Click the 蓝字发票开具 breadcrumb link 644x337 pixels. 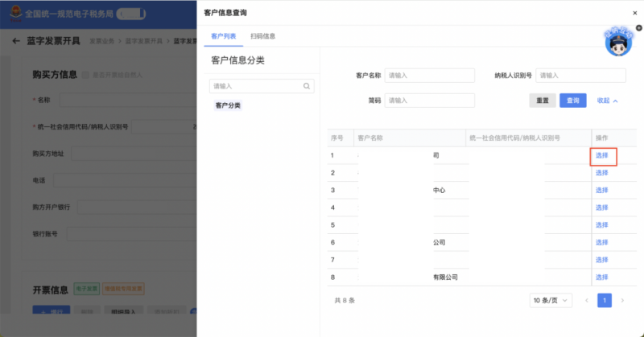tap(144, 41)
